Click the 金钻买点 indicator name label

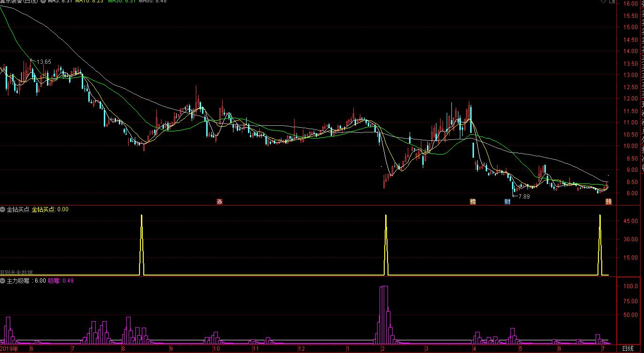pos(18,209)
